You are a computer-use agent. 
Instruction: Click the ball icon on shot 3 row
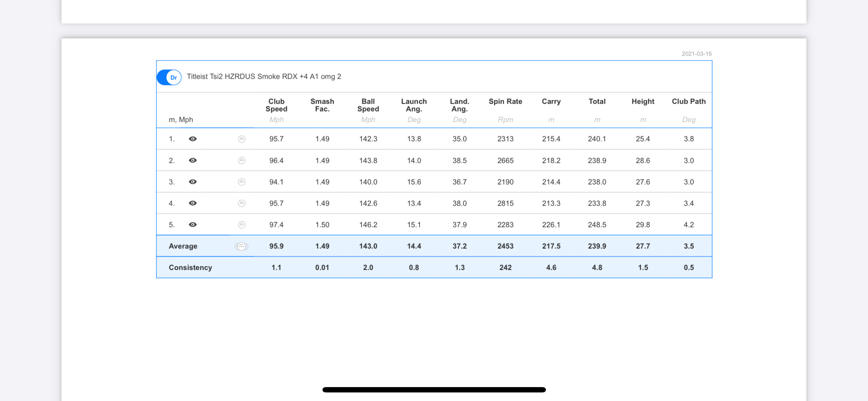242,181
